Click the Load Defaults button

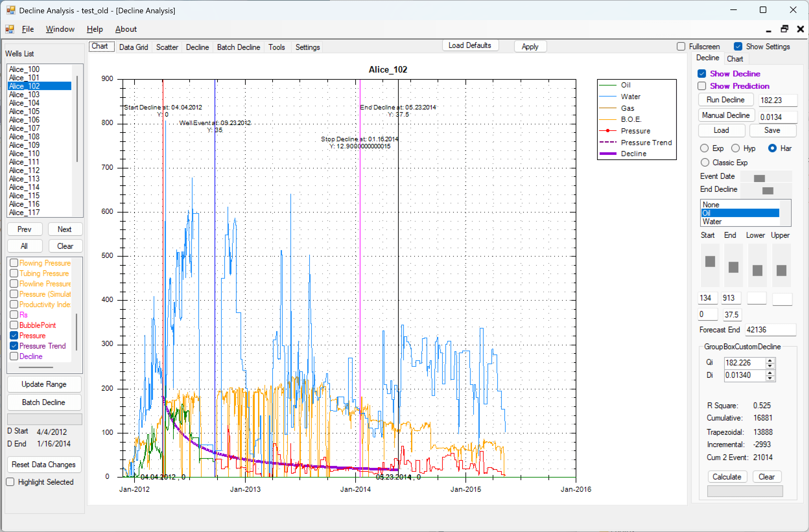[x=470, y=46]
